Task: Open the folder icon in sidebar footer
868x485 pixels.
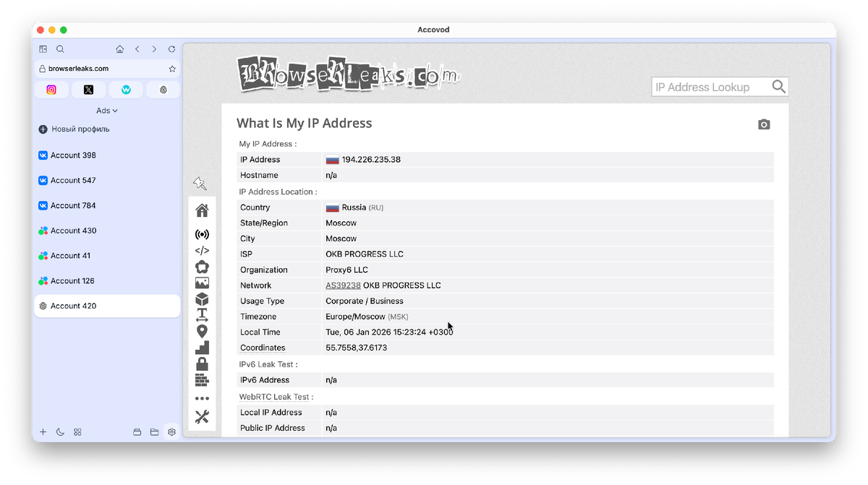Action: (154, 432)
